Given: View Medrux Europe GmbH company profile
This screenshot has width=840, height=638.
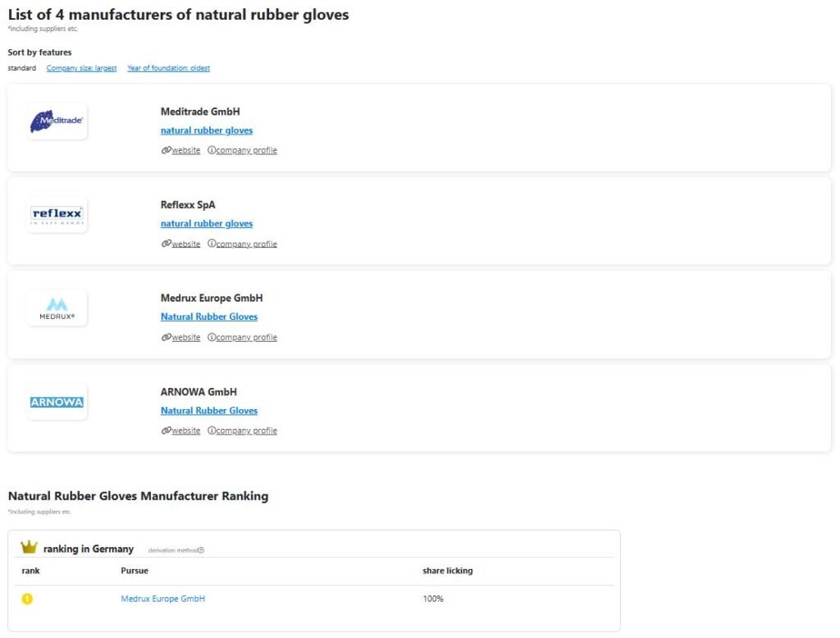Looking at the screenshot, I should pyautogui.click(x=246, y=338).
